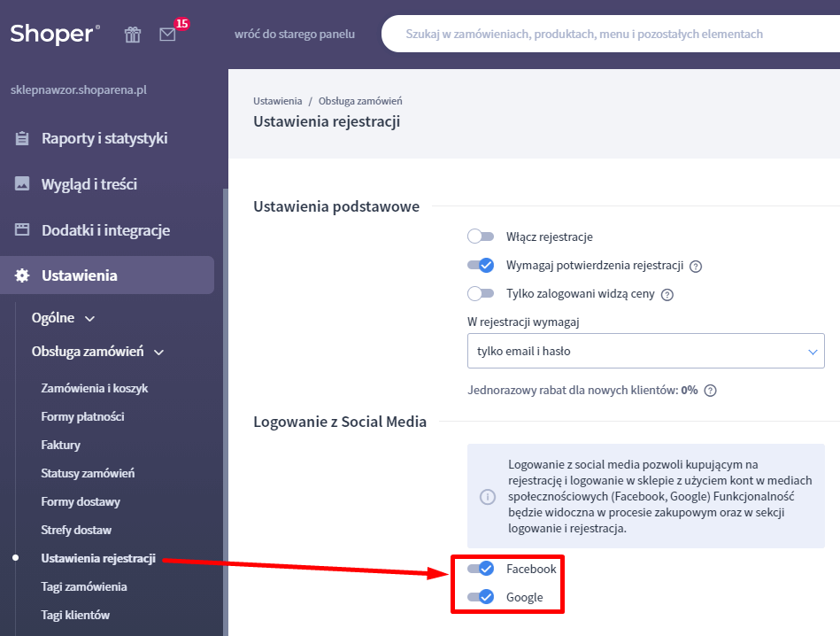Select Ustawienia rejestracji in sidebar
Image resolution: width=840 pixels, height=636 pixels.
[98, 559]
